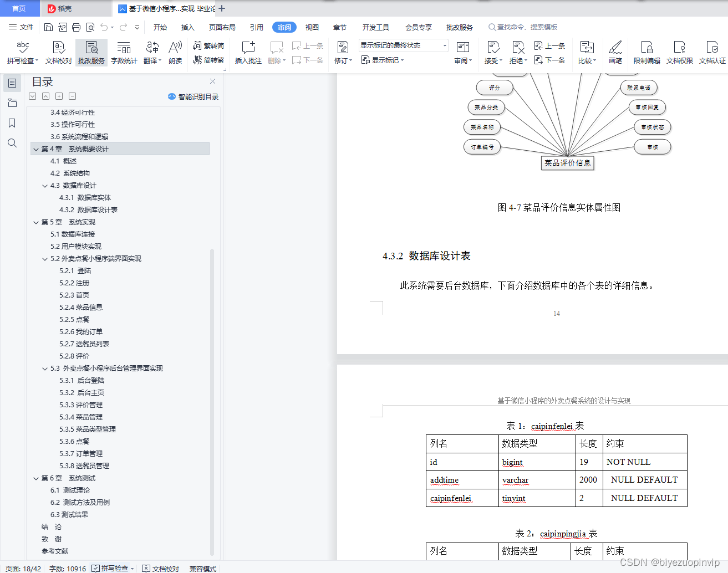728x573 pixels.
Task: Jump to 5.3.7 订单管理 in outline
Action: [81, 454]
